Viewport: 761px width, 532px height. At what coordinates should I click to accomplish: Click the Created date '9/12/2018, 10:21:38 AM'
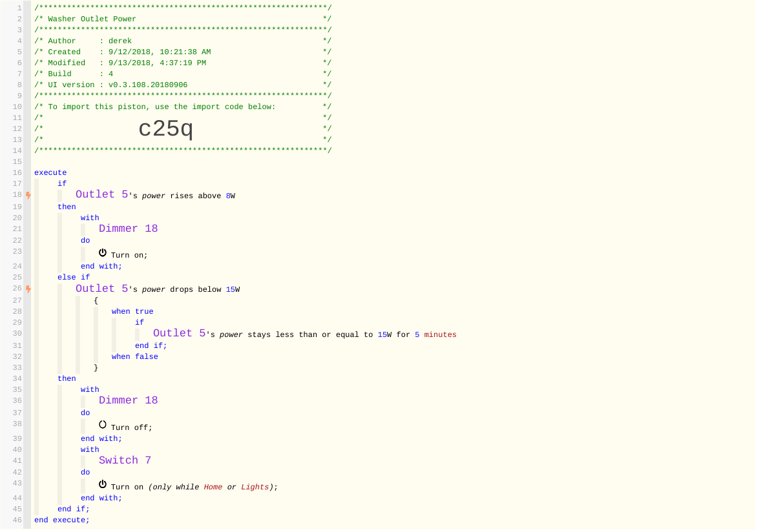(159, 52)
